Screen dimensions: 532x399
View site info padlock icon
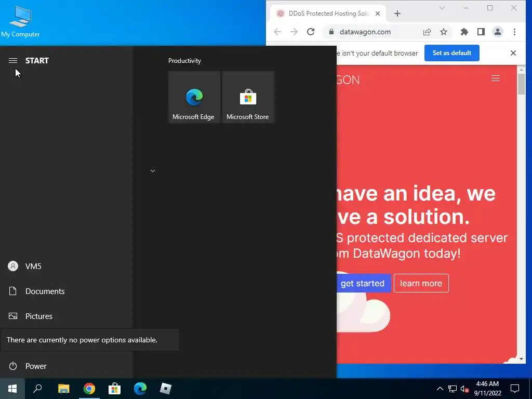pyautogui.click(x=331, y=32)
